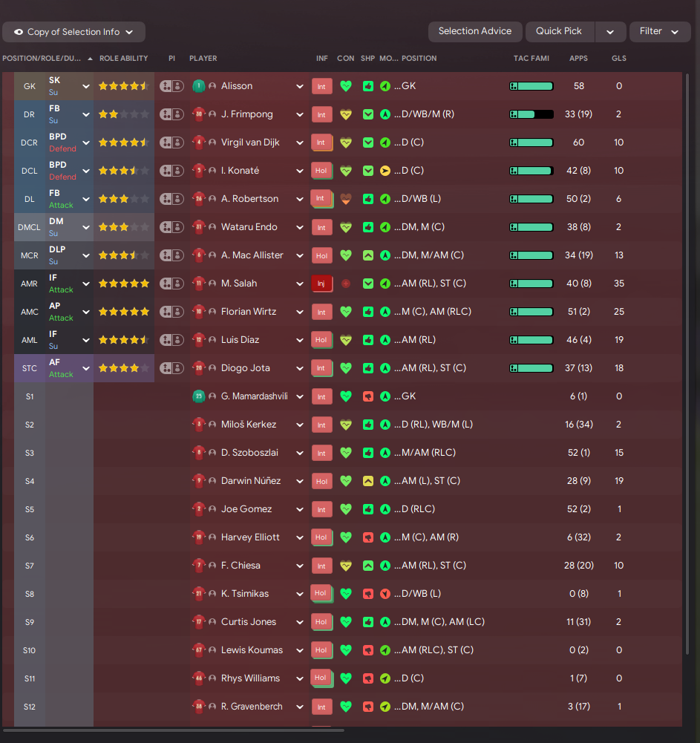Screen dimensions: 700x743
Task: Click the horizontal scrollbar at the bottom
Action: point(174,730)
